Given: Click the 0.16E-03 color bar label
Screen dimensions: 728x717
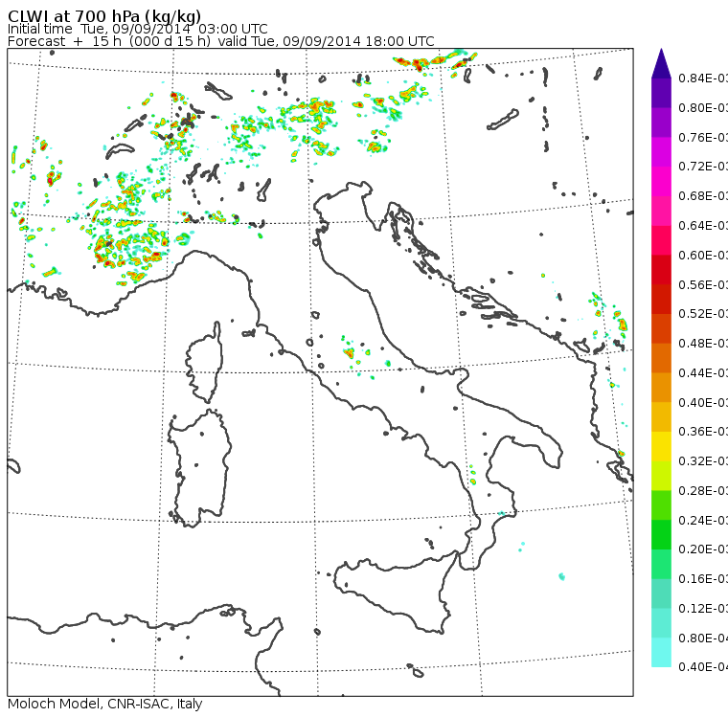Looking at the screenshot, I should tap(703, 579).
